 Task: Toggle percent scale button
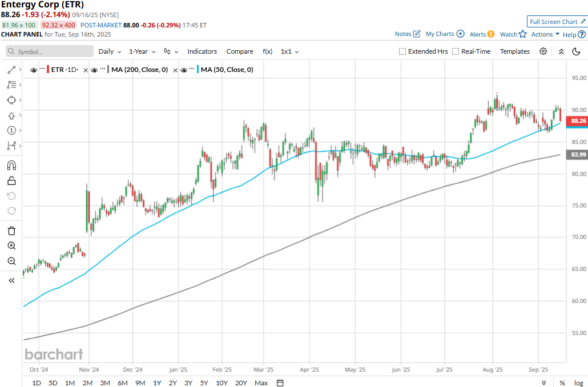click(x=562, y=383)
